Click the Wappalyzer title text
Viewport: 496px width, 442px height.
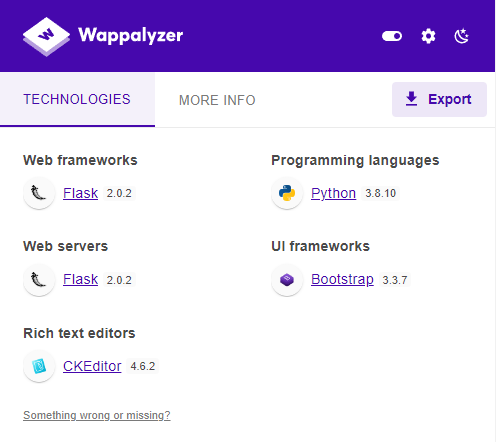[x=131, y=35]
